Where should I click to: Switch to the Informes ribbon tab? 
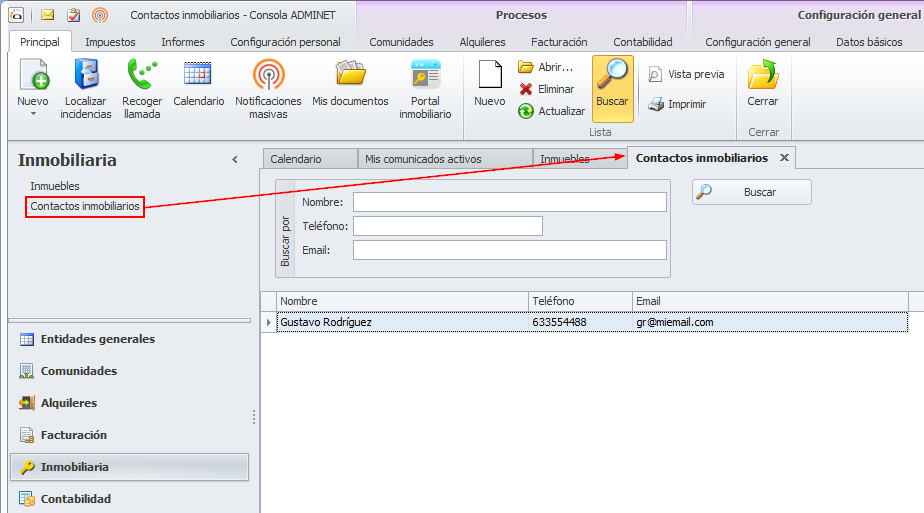pyautogui.click(x=183, y=42)
